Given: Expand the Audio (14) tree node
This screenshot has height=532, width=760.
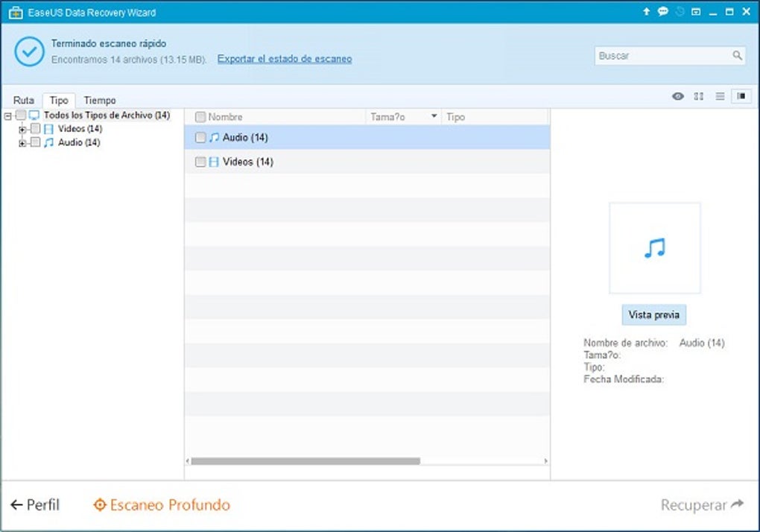Looking at the screenshot, I should [x=22, y=143].
